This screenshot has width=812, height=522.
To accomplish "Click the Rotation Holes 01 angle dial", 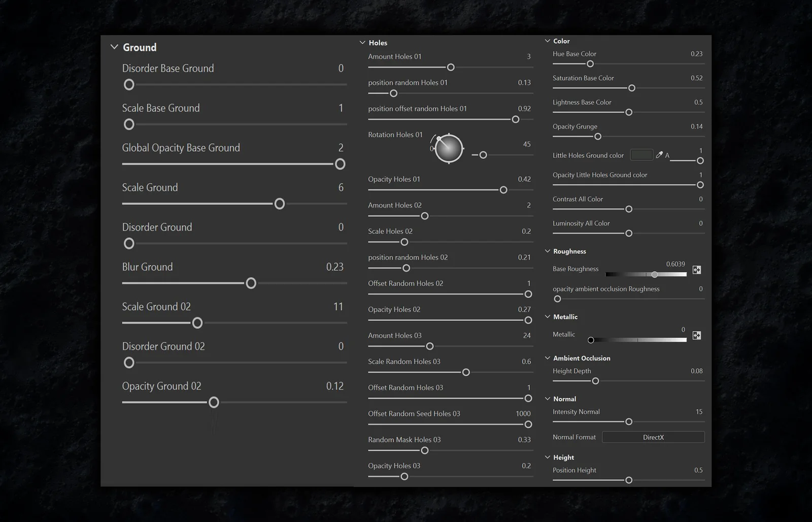I will tap(449, 148).
